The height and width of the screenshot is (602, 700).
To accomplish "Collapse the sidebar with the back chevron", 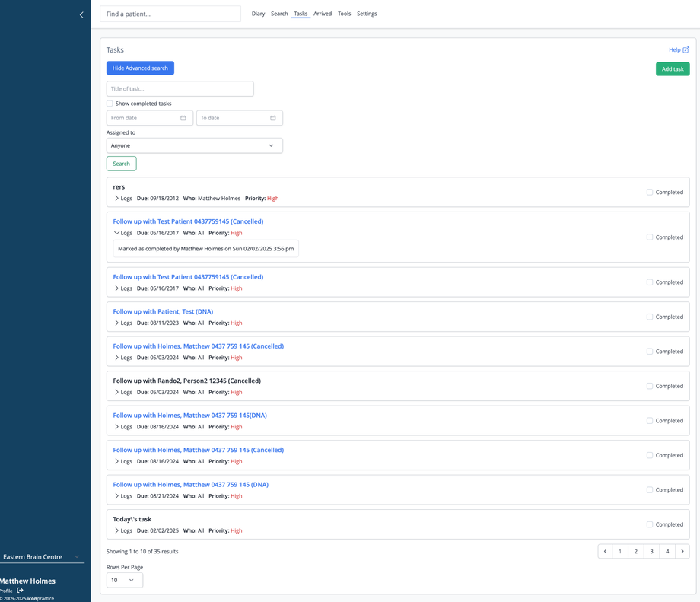I will 81,14.
